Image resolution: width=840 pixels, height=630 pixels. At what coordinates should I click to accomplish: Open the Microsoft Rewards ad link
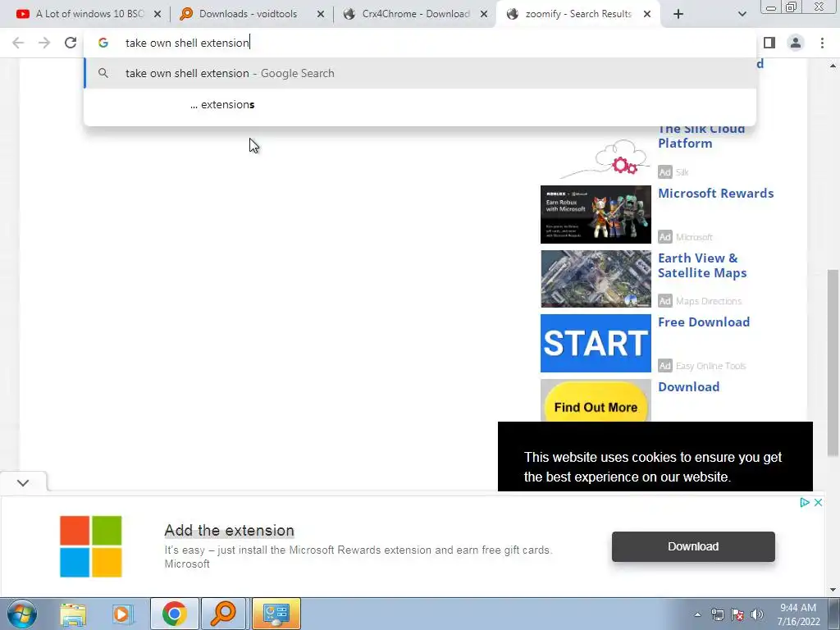tap(715, 194)
